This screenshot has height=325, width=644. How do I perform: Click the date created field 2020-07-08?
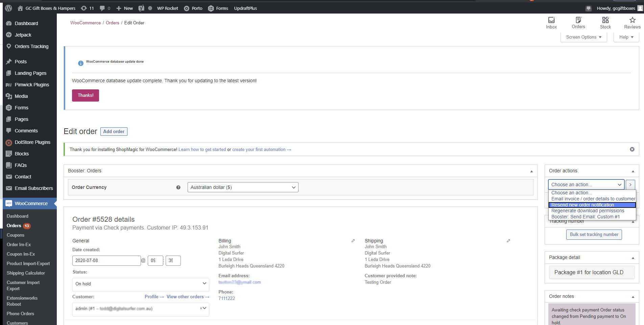click(106, 261)
